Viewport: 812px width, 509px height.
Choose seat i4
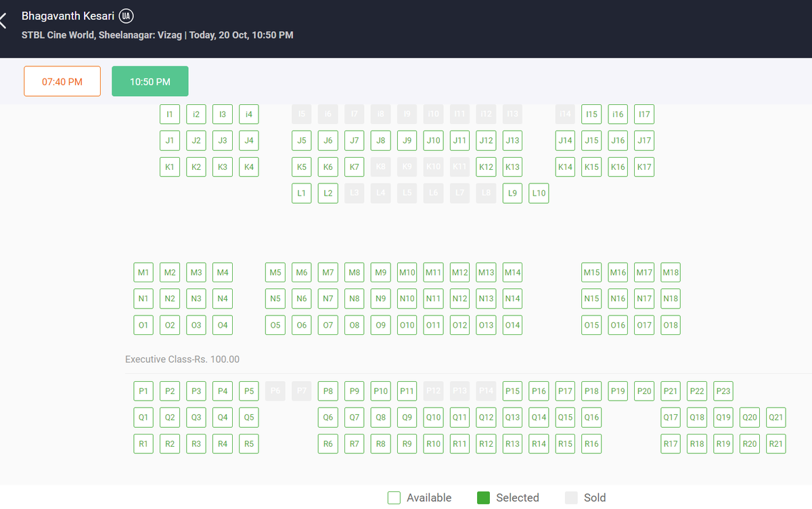(x=249, y=114)
